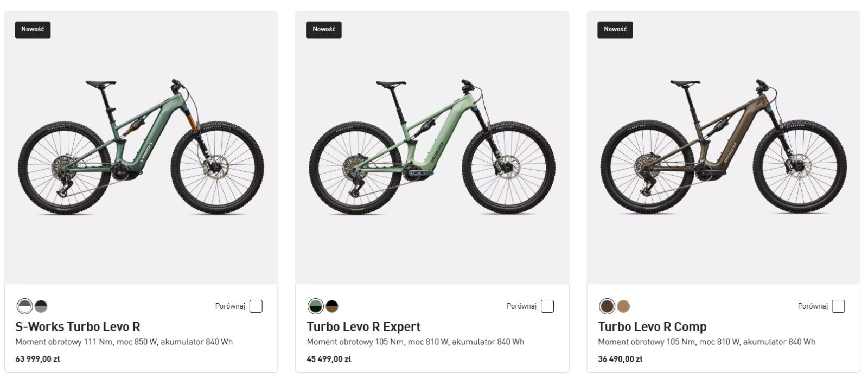Click Nowość badge on S-Works bike card

(33, 30)
